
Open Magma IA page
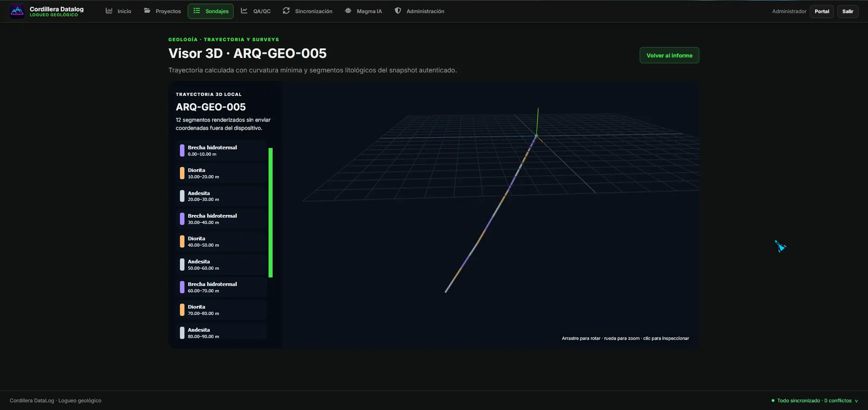click(363, 11)
